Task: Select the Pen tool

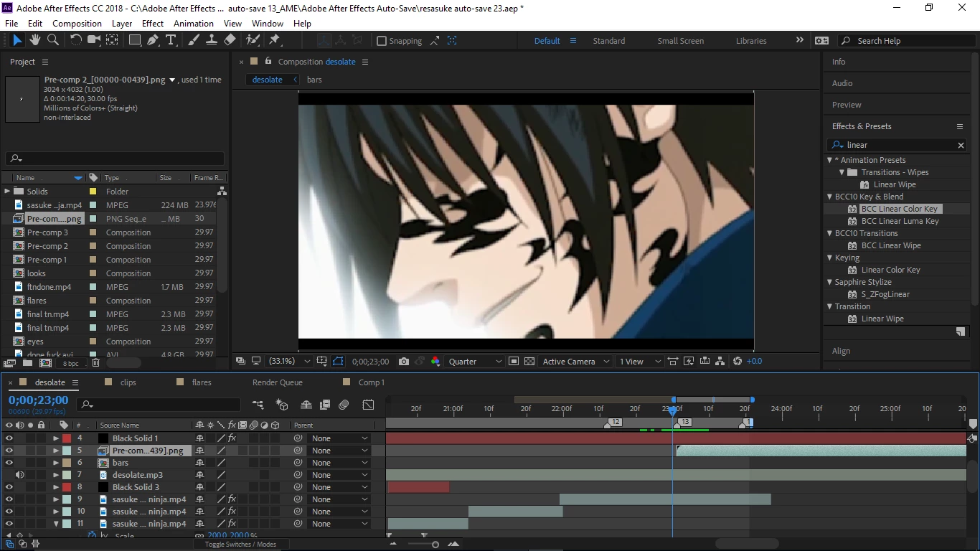Action: click(x=153, y=40)
